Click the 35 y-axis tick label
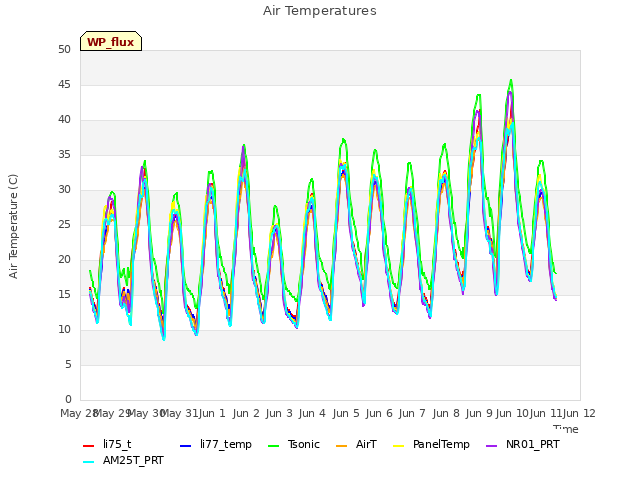 (64, 154)
